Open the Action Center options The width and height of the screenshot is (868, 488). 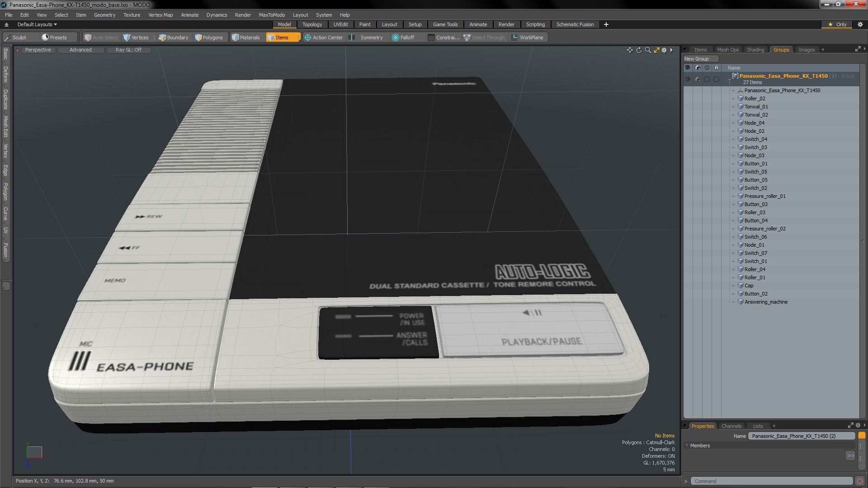324,38
